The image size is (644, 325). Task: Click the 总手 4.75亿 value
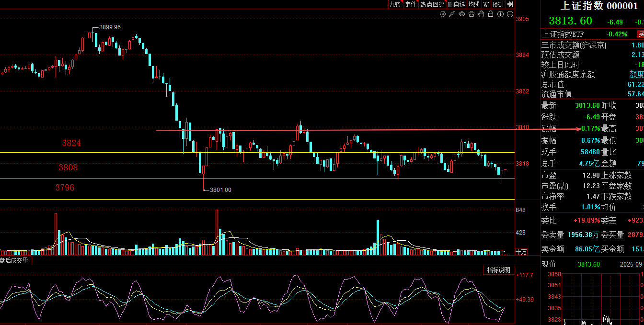[x=589, y=163]
